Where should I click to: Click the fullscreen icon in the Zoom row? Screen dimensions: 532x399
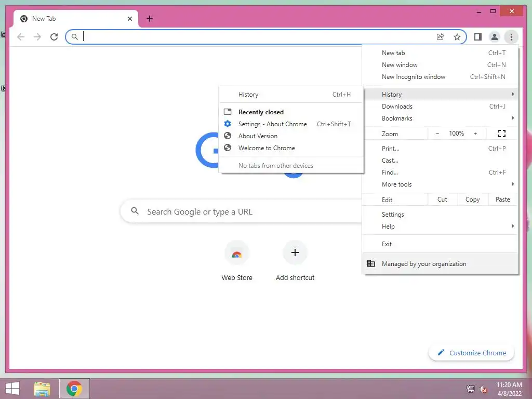click(x=501, y=134)
